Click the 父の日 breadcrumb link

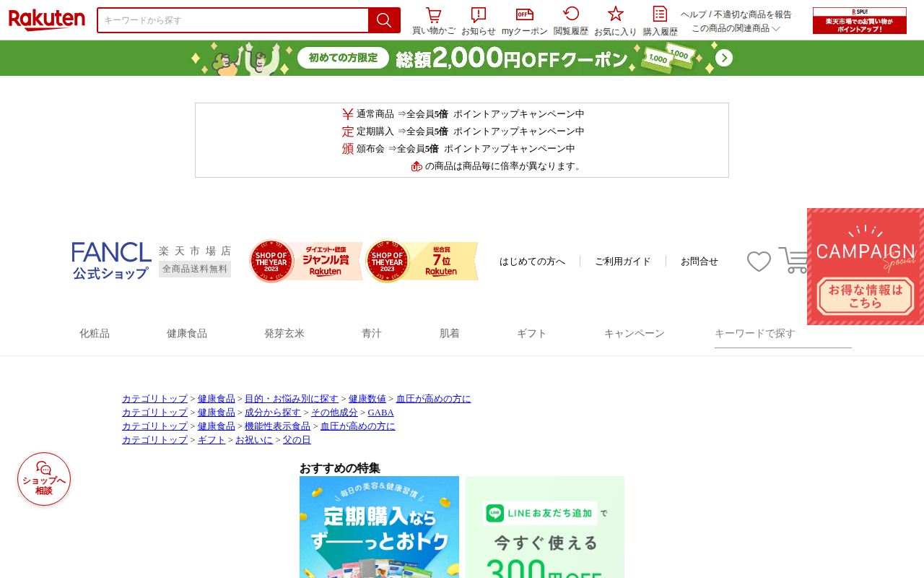tap(297, 440)
